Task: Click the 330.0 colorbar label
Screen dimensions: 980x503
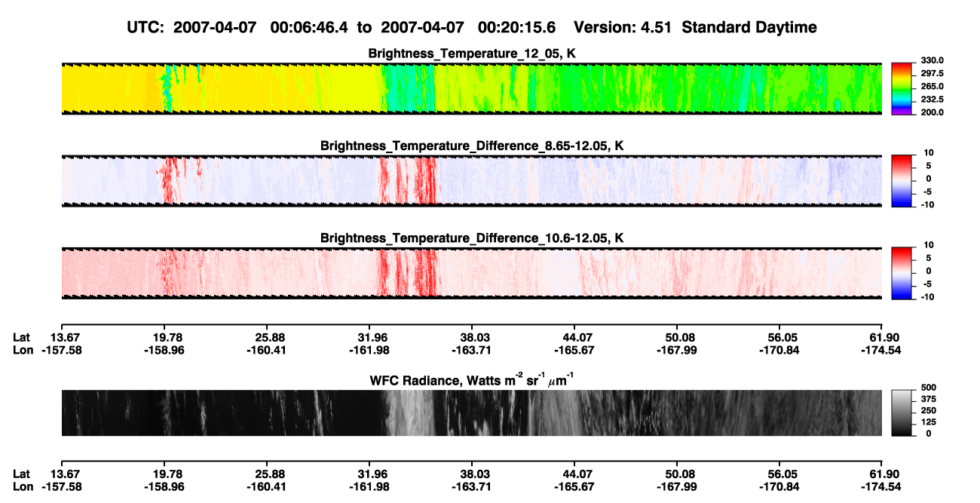Action: 932,60
